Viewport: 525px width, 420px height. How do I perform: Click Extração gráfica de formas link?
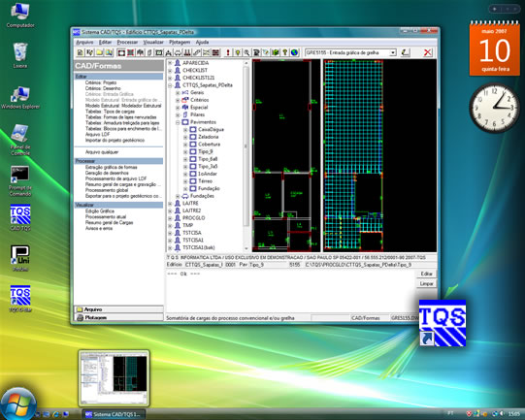point(112,167)
